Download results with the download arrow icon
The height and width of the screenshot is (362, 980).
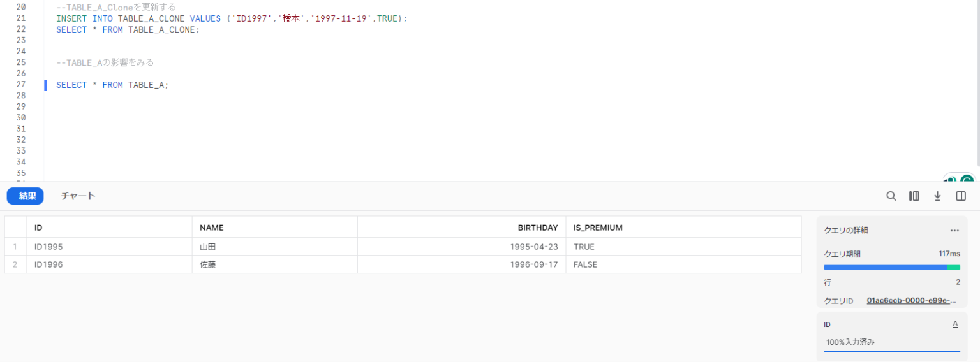(x=937, y=196)
